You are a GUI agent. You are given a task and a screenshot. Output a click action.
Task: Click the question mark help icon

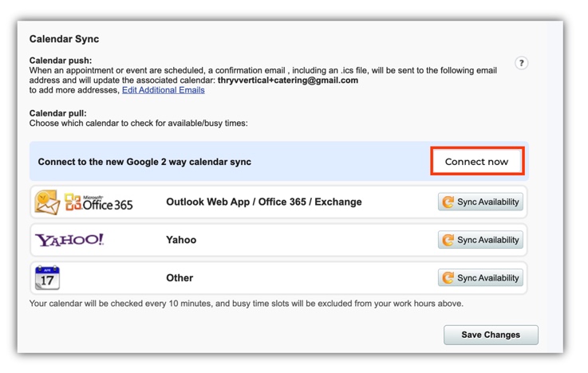point(521,63)
